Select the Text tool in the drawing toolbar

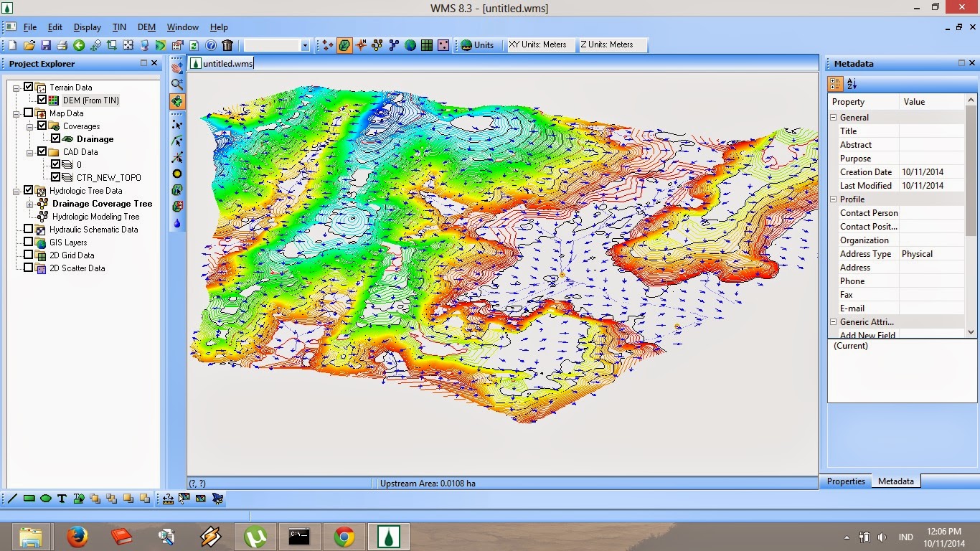click(x=61, y=499)
